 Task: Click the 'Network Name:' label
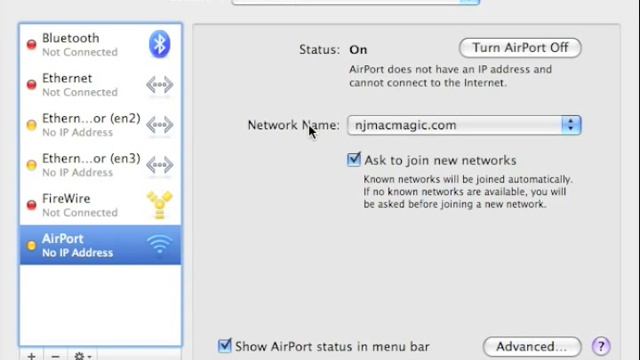click(x=293, y=125)
